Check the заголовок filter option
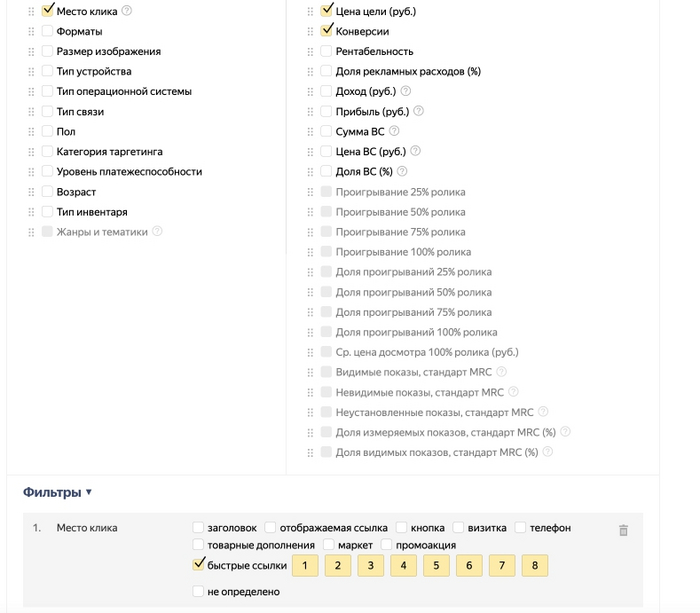 (x=198, y=527)
